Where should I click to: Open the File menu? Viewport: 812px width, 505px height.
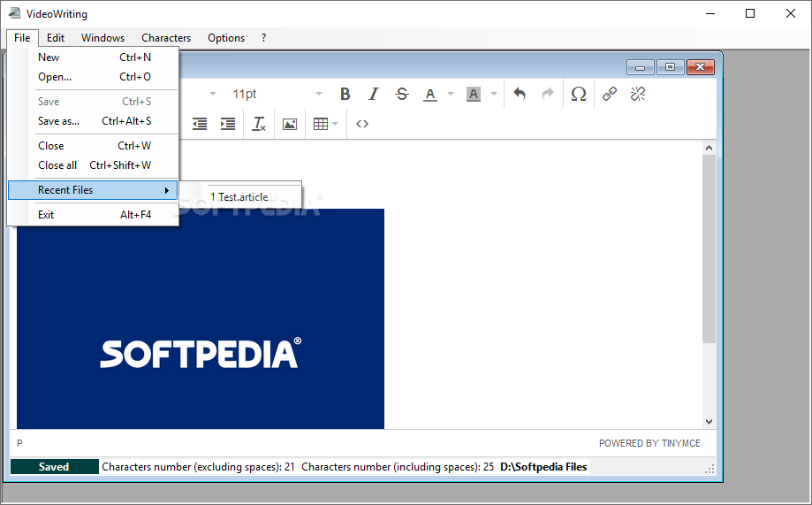[22, 38]
